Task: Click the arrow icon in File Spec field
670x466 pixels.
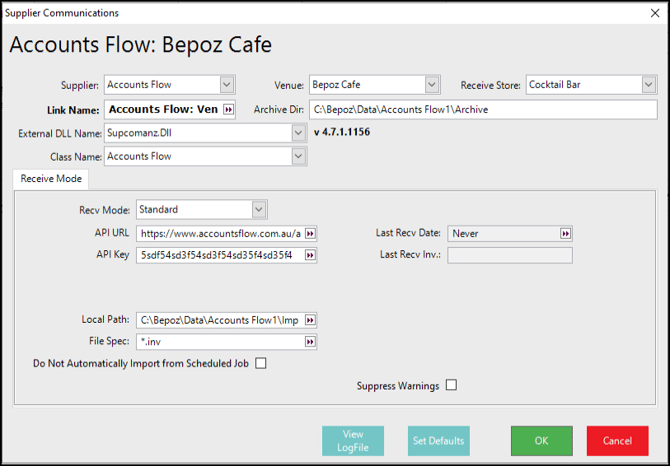Action: coord(310,342)
